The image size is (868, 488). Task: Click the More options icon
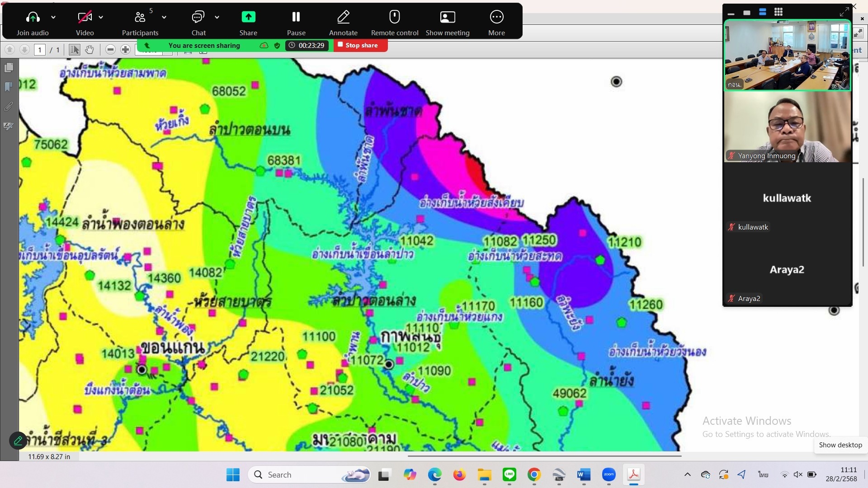(496, 18)
